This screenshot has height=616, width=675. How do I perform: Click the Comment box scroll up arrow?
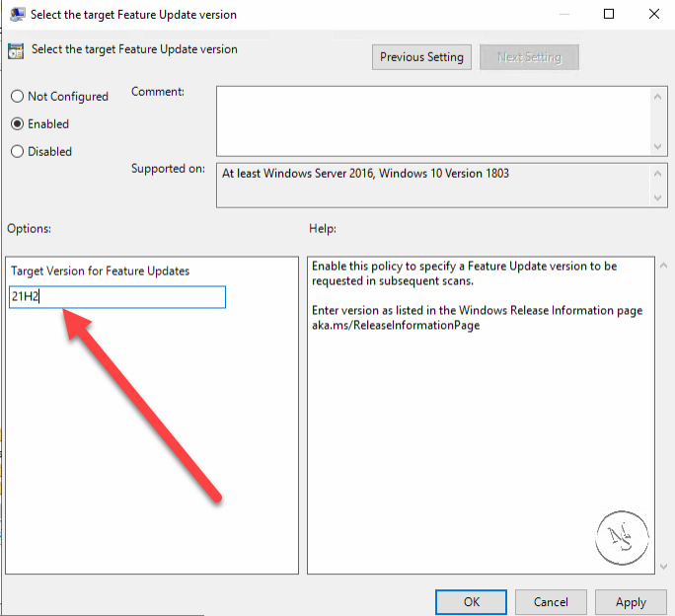pos(658,97)
